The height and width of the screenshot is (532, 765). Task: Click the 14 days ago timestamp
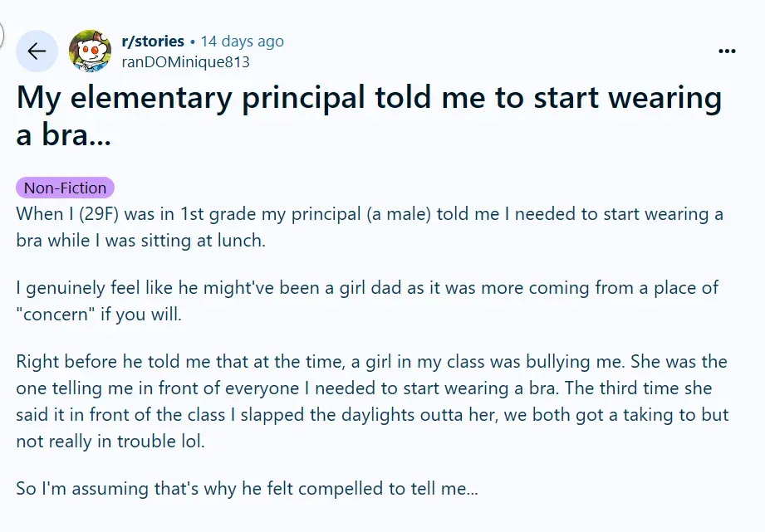pos(242,41)
